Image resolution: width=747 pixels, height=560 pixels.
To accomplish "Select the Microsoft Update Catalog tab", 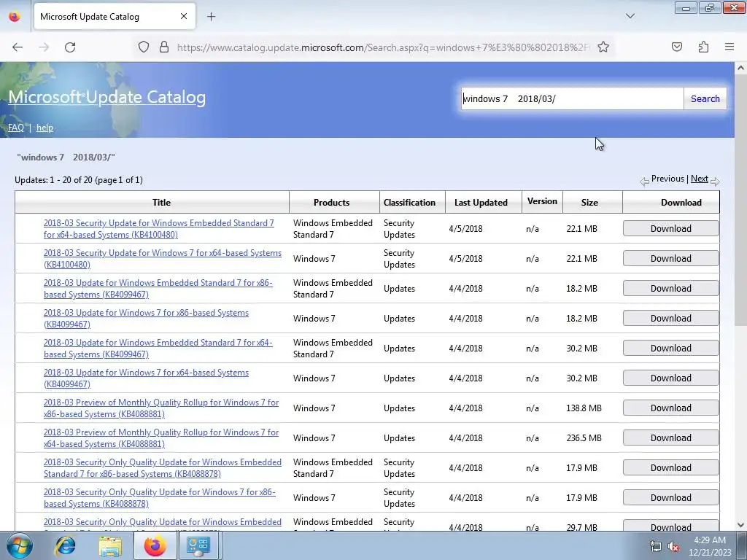I will [x=115, y=17].
